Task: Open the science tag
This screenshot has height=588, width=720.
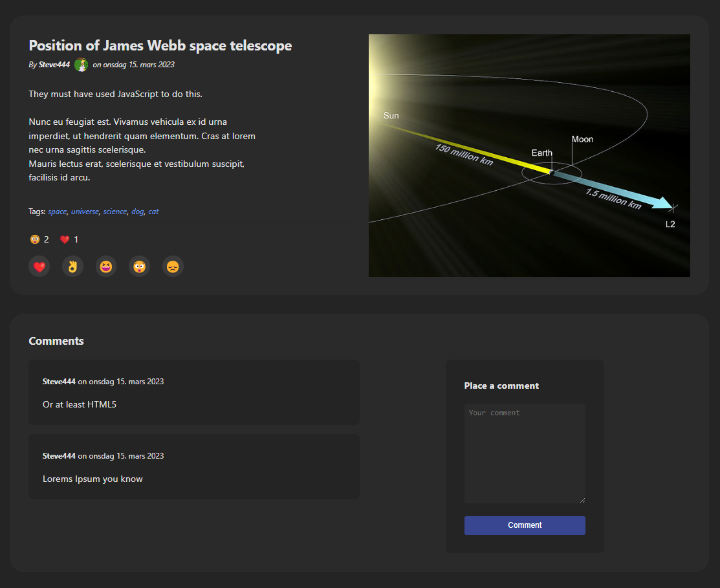Action: (115, 212)
